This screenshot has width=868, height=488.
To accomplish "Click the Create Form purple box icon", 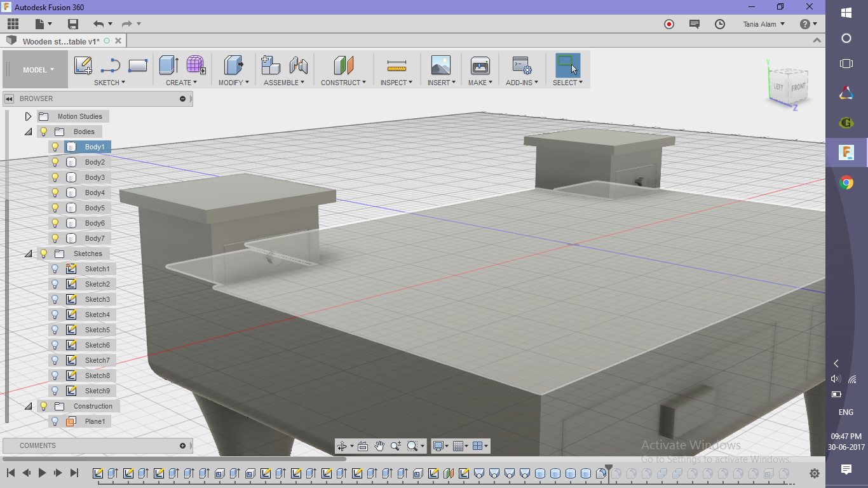I will pyautogui.click(x=196, y=65).
